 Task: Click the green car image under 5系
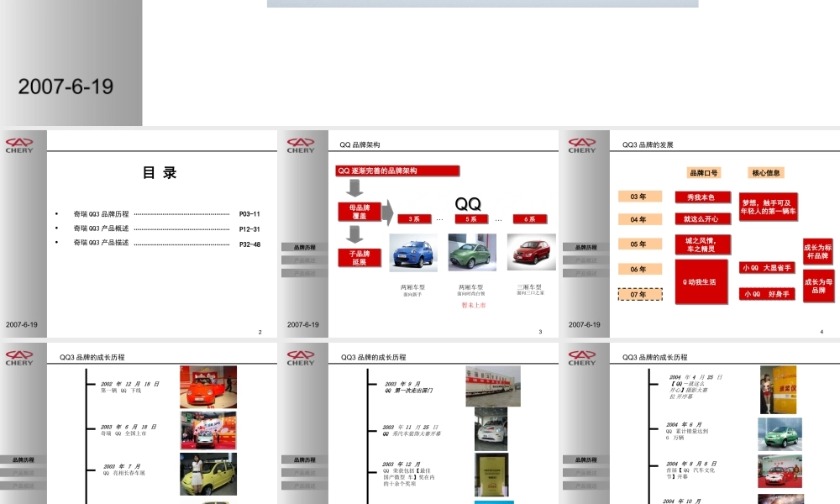[x=472, y=252]
